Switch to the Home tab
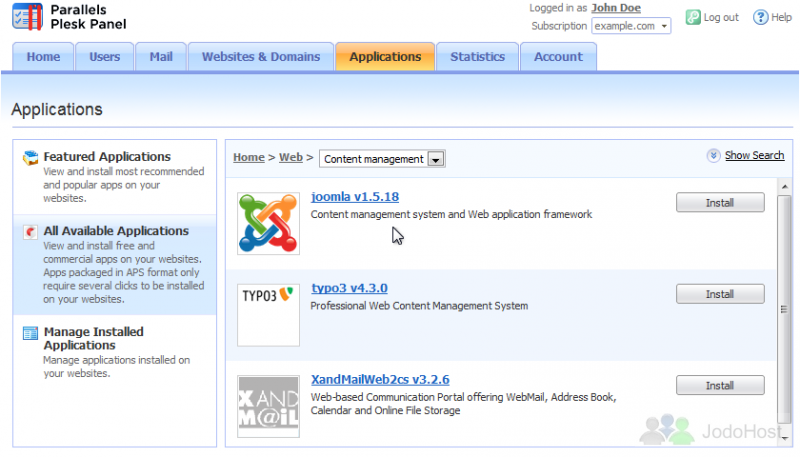Viewport: 800px width, 457px height. (43, 57)
